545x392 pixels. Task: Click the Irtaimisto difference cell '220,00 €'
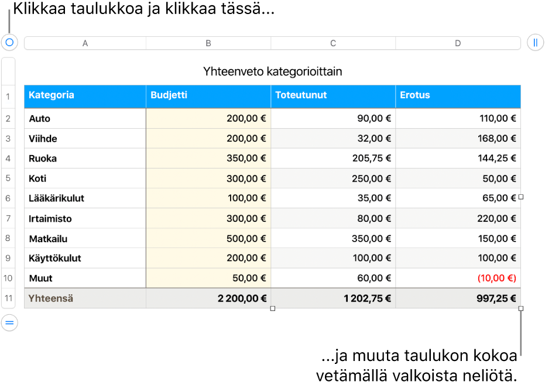click(458, 218)
